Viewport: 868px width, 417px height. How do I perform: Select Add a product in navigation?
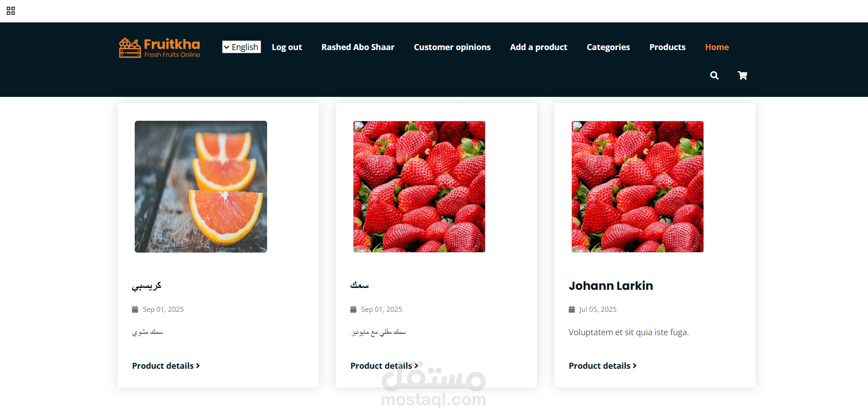coord(538,47)
